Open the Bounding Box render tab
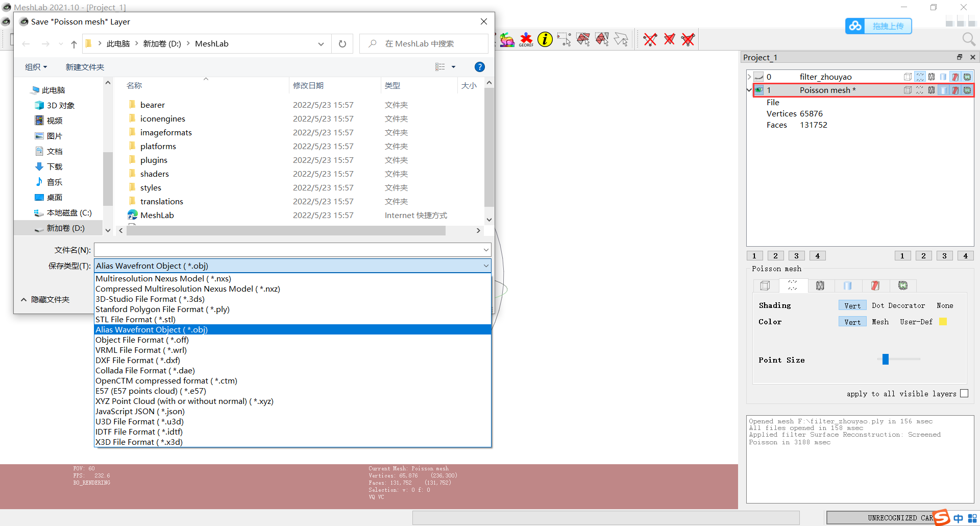Screen dimensions: 980x526 (x=765, y=285)
